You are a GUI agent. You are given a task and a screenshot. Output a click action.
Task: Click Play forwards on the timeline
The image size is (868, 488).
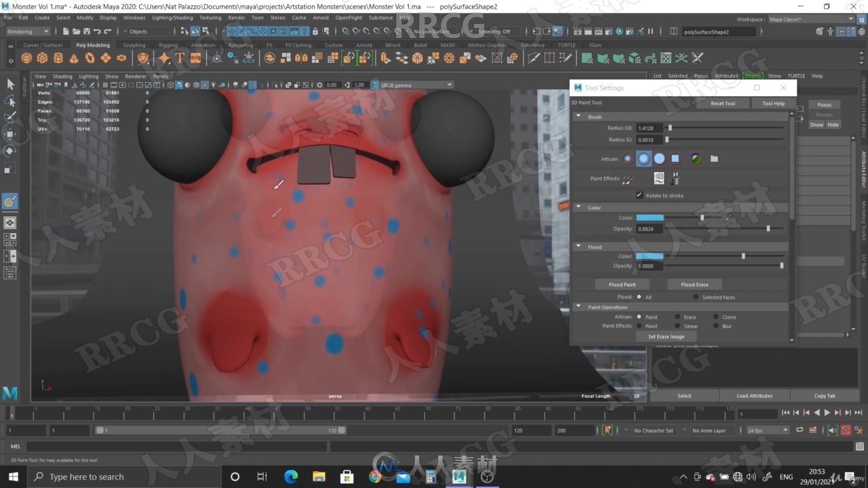[x=827, y=412]
